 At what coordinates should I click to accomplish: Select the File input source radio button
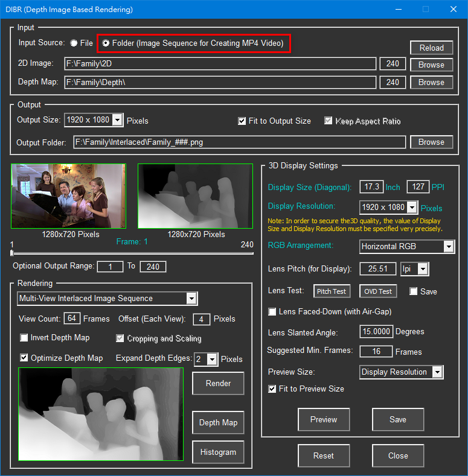74,43
